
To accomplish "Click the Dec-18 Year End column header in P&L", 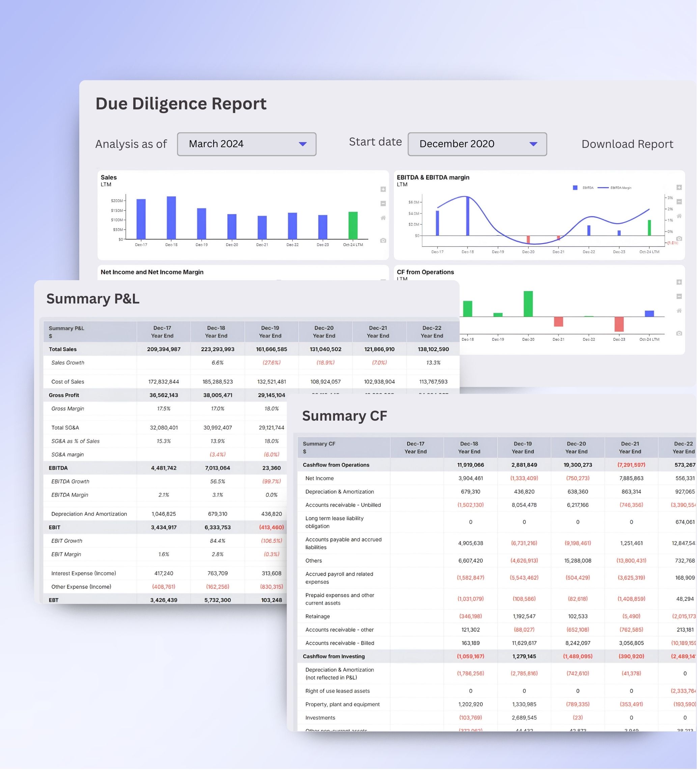I will coord(216,332).
